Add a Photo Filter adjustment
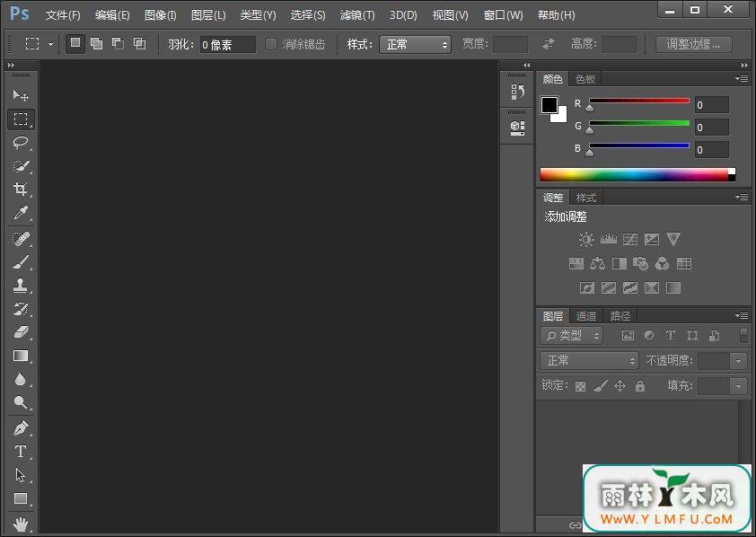756x537 pixels. [x=640, y=264]
